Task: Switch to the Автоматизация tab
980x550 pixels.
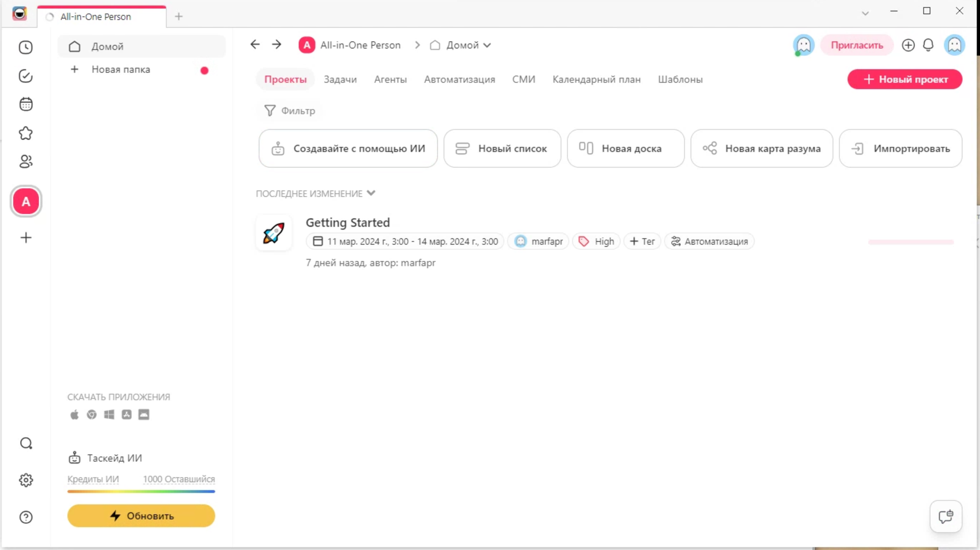Action: point(459,79)
